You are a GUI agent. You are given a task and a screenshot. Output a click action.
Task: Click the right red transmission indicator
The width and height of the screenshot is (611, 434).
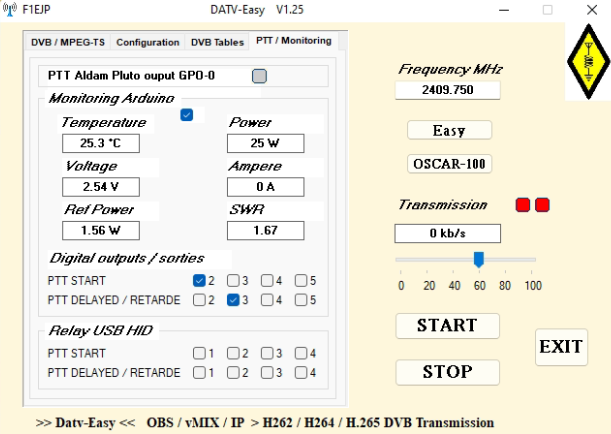tap(543, 205)
